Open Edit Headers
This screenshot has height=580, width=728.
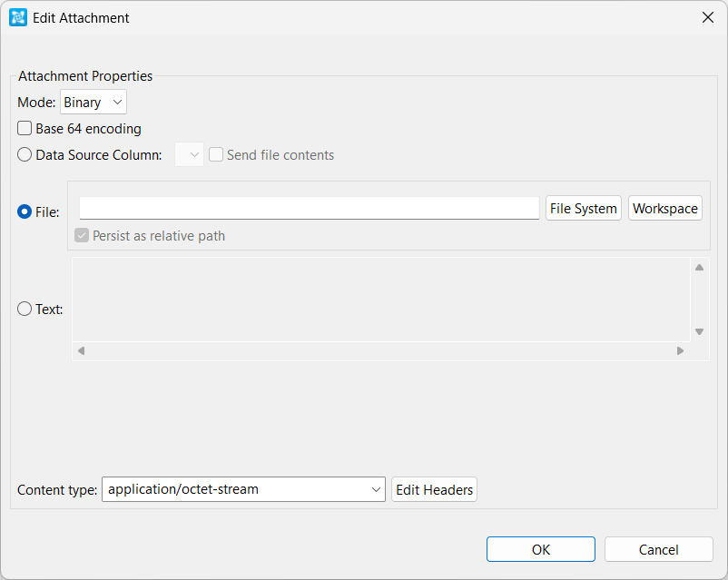434,489
